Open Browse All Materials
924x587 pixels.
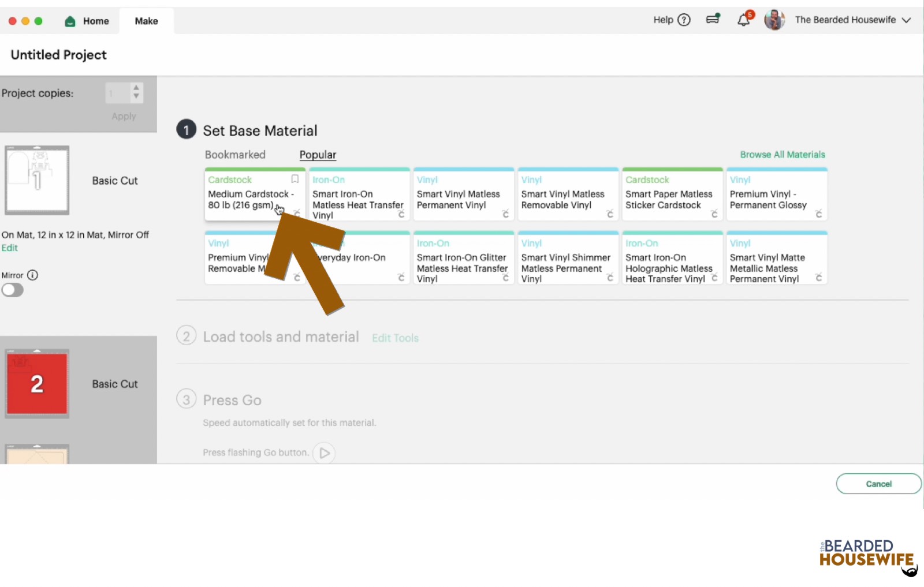click(783, 154)
